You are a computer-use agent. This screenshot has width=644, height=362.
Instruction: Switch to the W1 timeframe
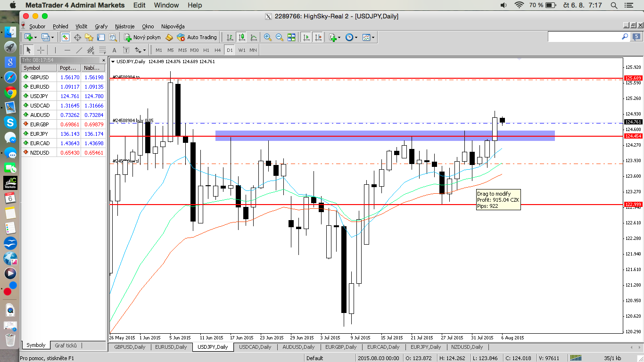point(241,50)
